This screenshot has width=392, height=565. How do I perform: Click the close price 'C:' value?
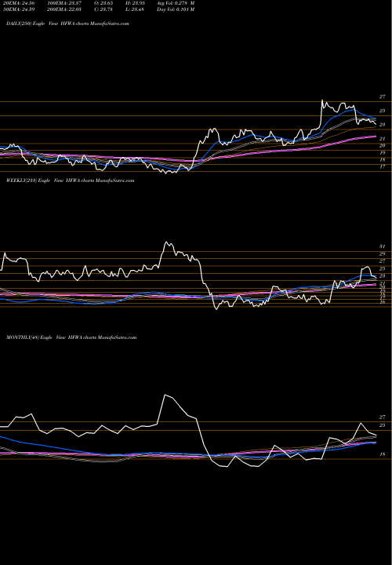tap(103, 9)
